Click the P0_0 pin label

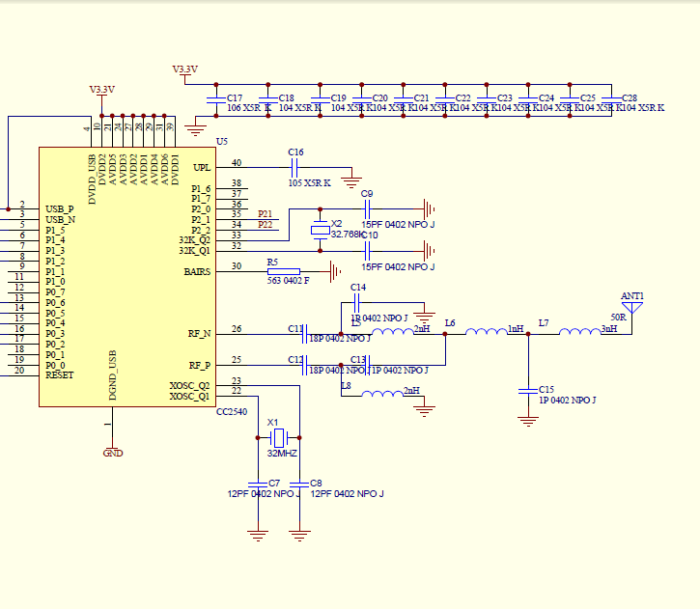(55, 366)
